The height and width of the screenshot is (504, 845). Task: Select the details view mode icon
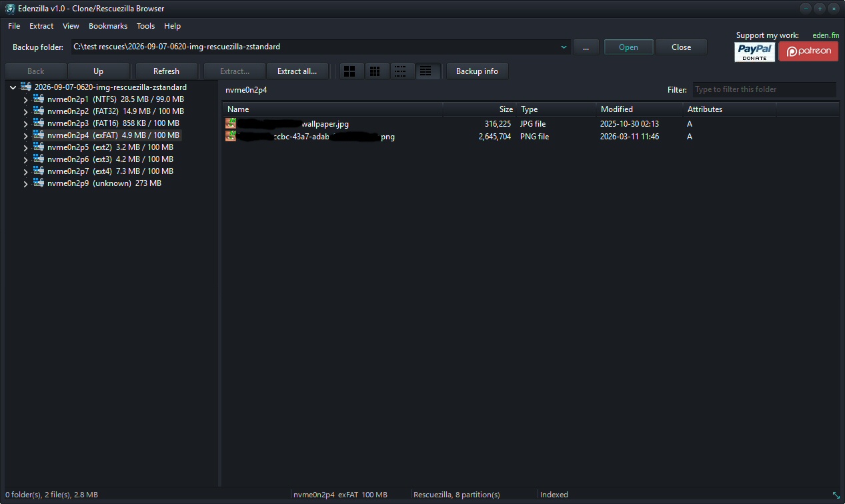[x=426, y=71]
